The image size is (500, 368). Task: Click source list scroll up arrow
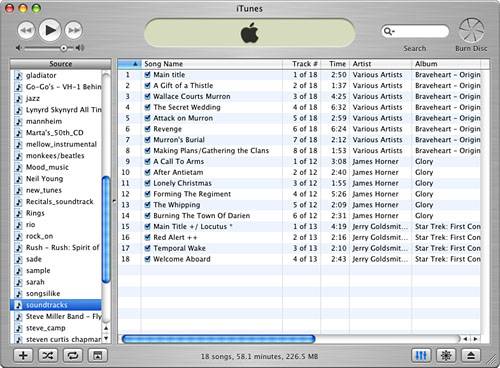tap(106, 328)
